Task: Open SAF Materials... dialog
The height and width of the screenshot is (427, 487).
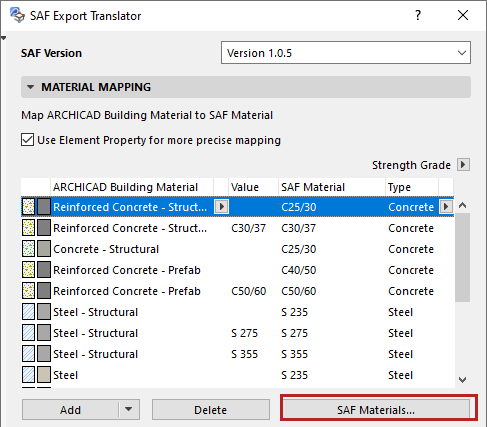Action: tap(376, 410)
